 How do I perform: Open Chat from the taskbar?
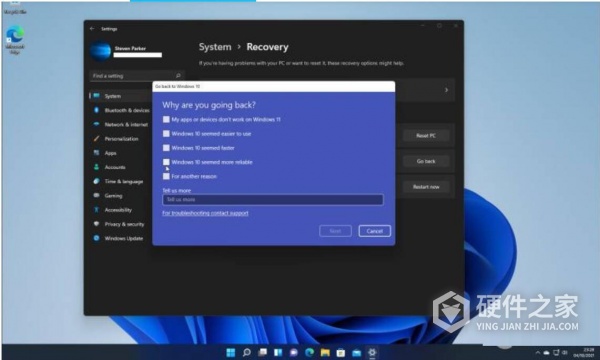coord(294,352)
